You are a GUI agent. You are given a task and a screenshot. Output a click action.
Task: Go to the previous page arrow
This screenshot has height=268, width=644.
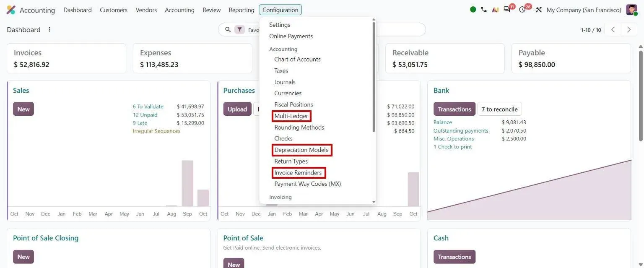(613, 30)
